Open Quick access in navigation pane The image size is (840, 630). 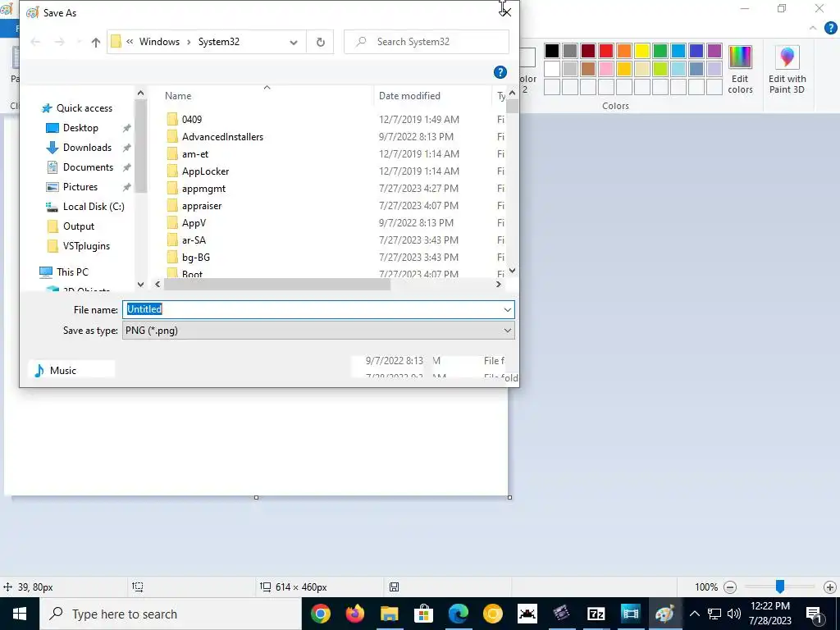(x=84, y=108)
